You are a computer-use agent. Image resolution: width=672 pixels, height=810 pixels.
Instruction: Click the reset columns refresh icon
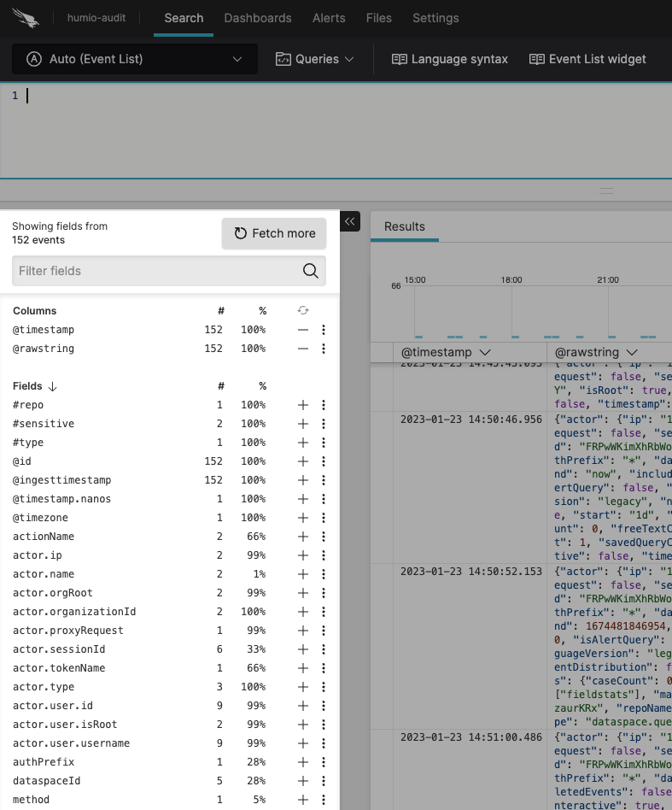coord(302,311)
